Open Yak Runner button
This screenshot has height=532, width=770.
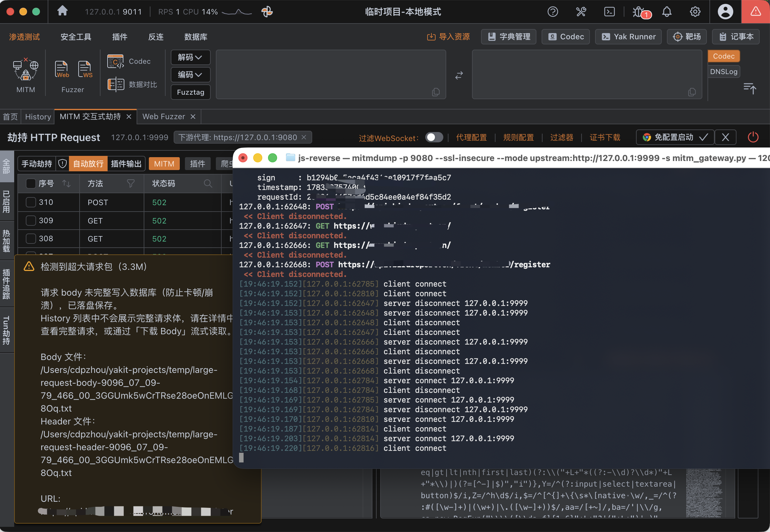tap(629, 37)
